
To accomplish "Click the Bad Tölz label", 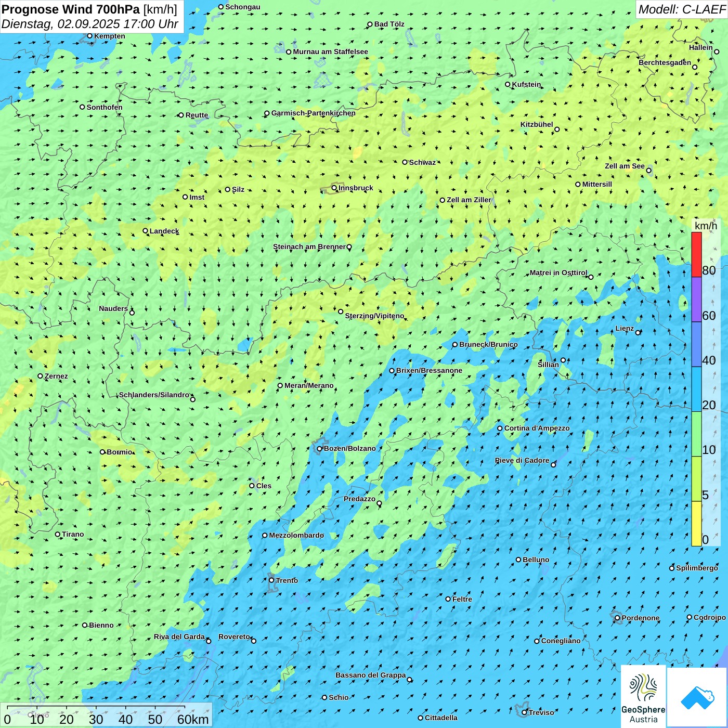I will pyautogui.click(x=389, y=24).
